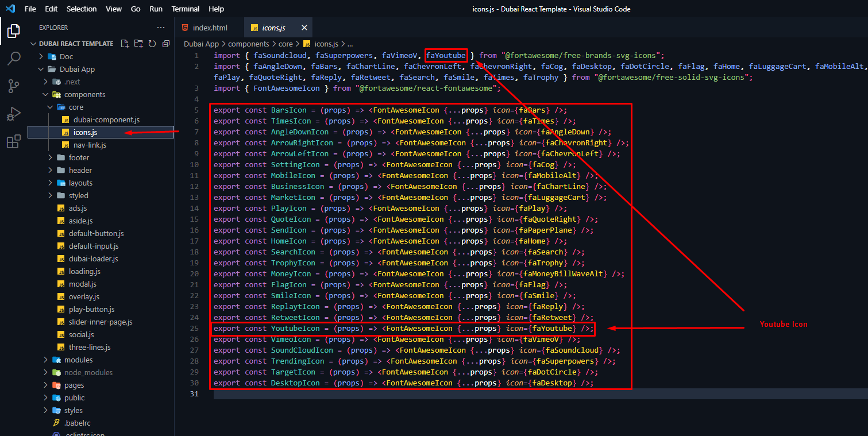Open the Selection menu
The height and width of the screenshot is (436, 868).
pos(82,9)
